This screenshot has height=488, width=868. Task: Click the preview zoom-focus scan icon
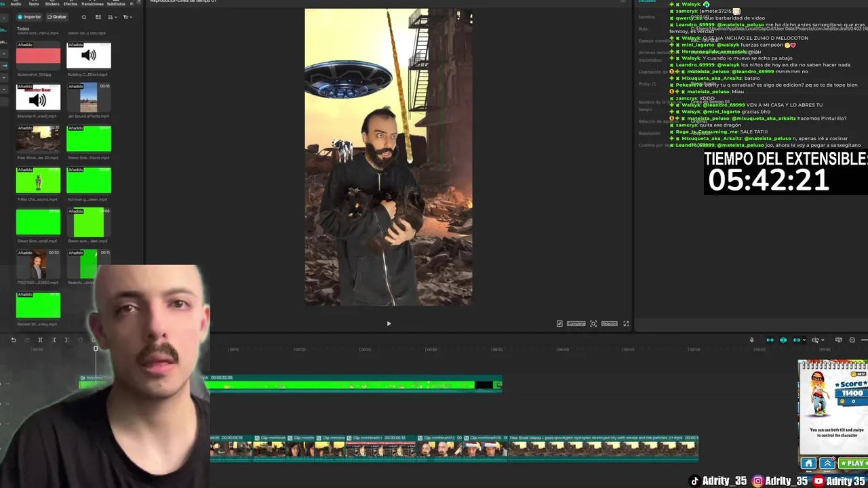[593, 323]
